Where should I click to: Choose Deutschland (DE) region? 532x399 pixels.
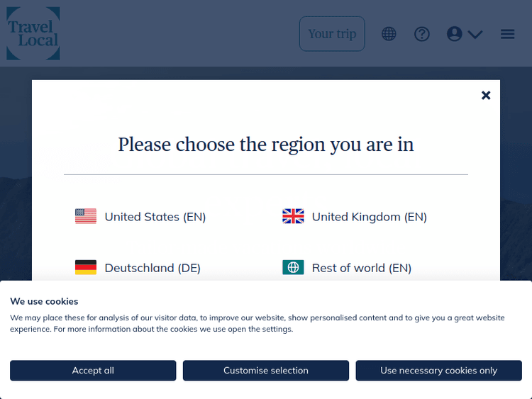coord(153,268)
